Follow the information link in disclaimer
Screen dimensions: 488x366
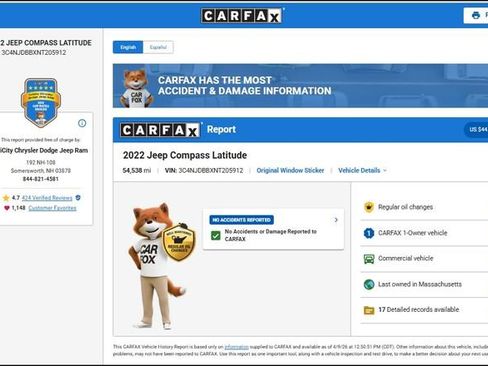pos(236,347)
